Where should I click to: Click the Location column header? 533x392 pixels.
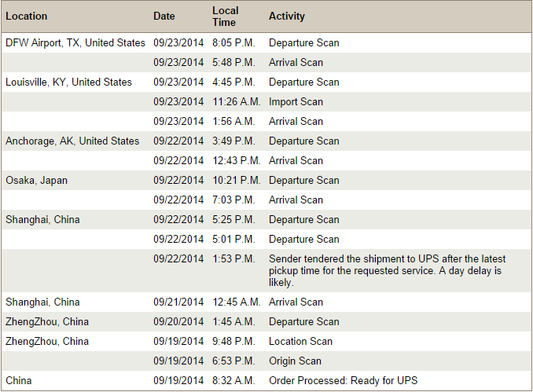[27, 16]
